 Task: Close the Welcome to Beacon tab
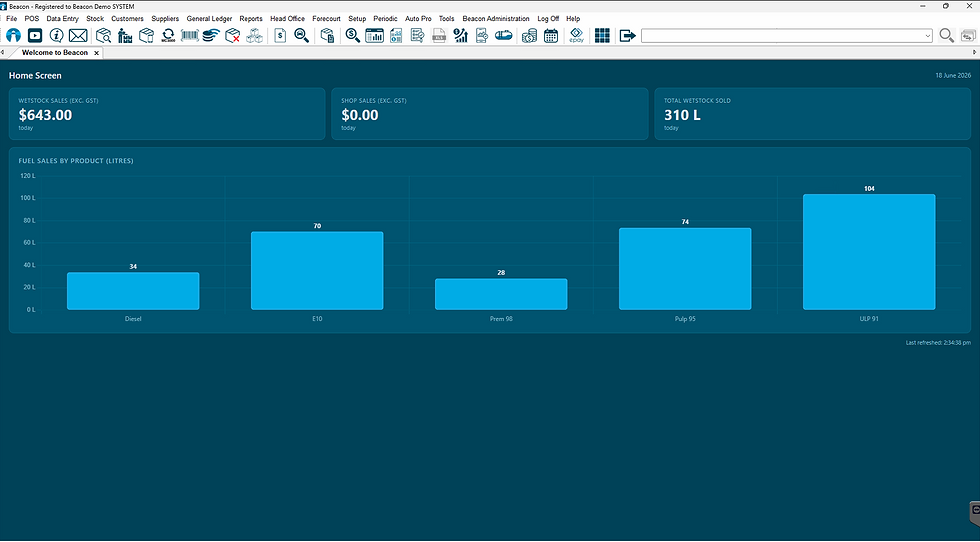pyautogui.click(x=96, y=53)
